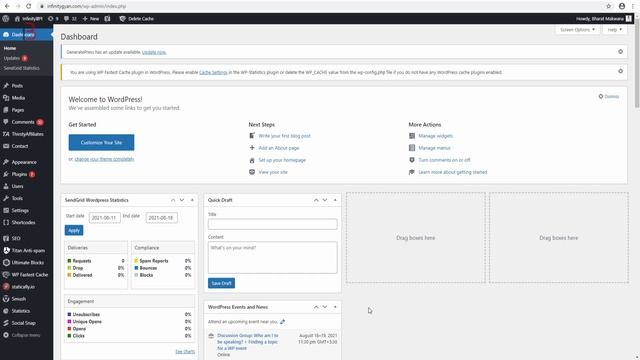Click Learn more about getting started
This screenshot has height=360, width=640.
click(453, 172)
